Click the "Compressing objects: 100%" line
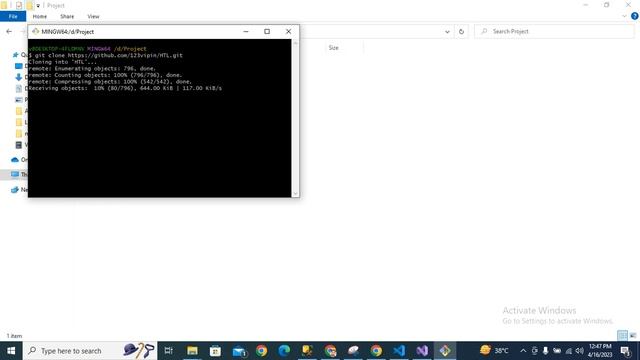 (110, 82)
